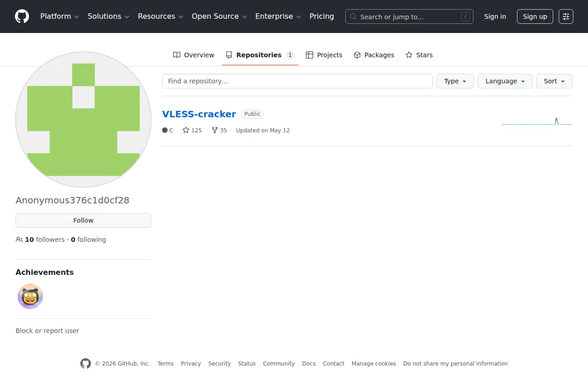Open the Achievements section heading link

click(44, 272)
